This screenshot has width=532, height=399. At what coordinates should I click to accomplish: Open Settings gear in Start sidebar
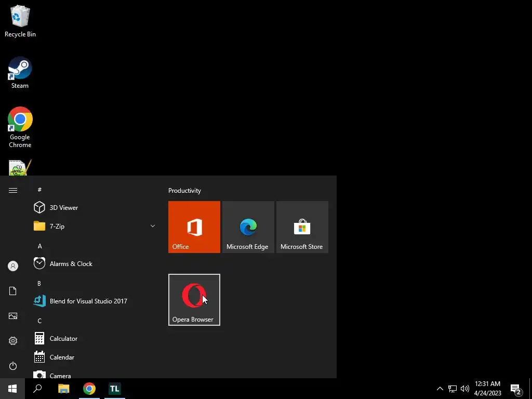(x=13, y=341)
